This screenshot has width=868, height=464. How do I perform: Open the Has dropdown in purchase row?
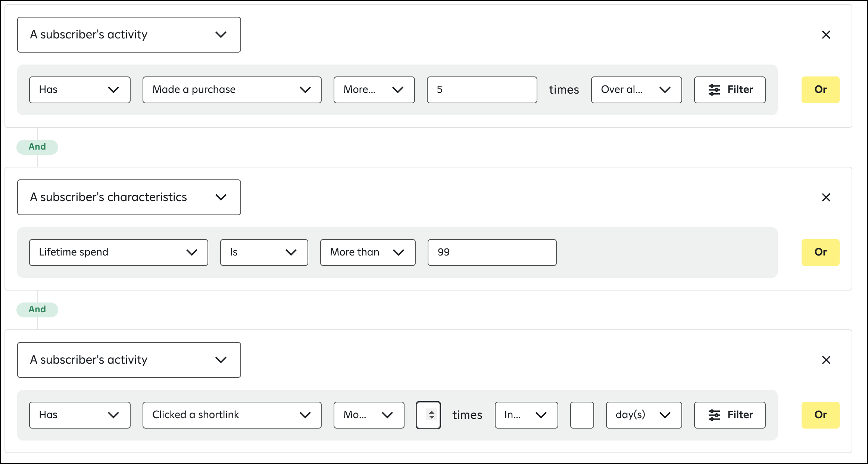[80, 90]
